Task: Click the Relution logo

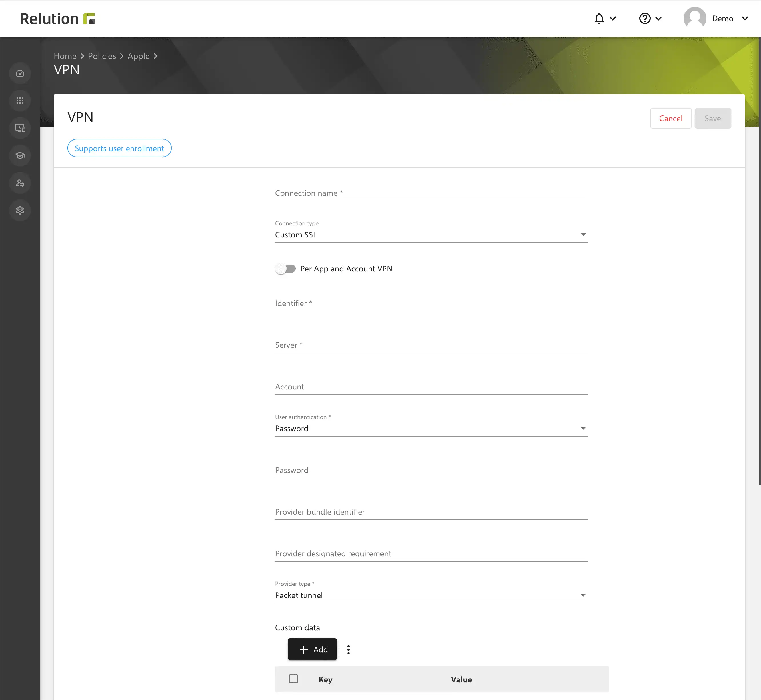Action: 57,19
